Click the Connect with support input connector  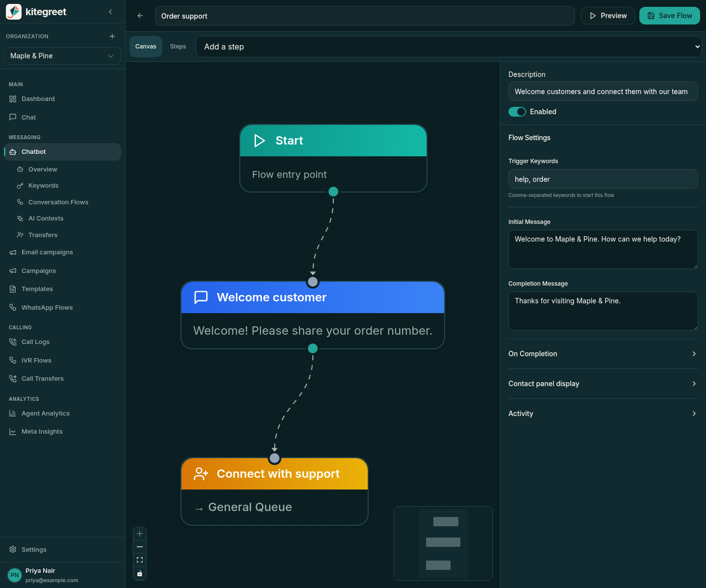click(275, 458)
